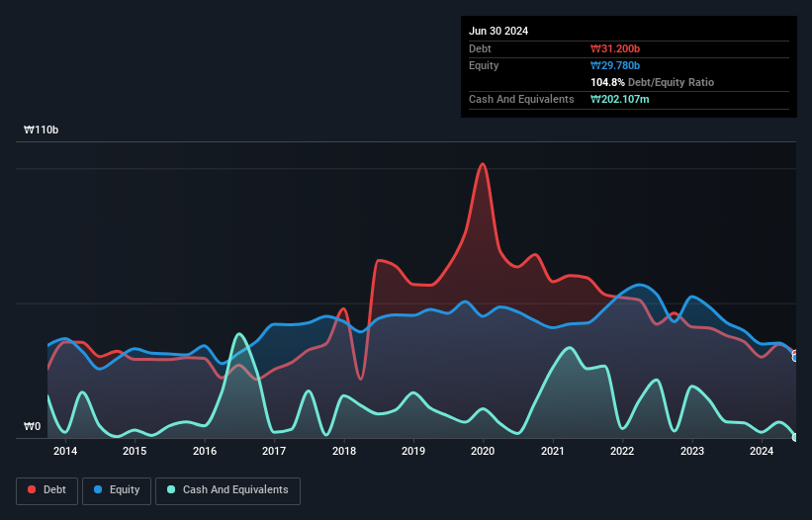Toggle the Debt legend button
Viewport: 812px width, 520px height.
47,490
